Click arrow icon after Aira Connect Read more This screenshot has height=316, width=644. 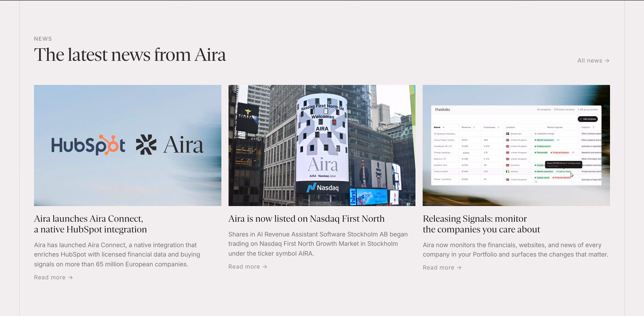point(70,278)
